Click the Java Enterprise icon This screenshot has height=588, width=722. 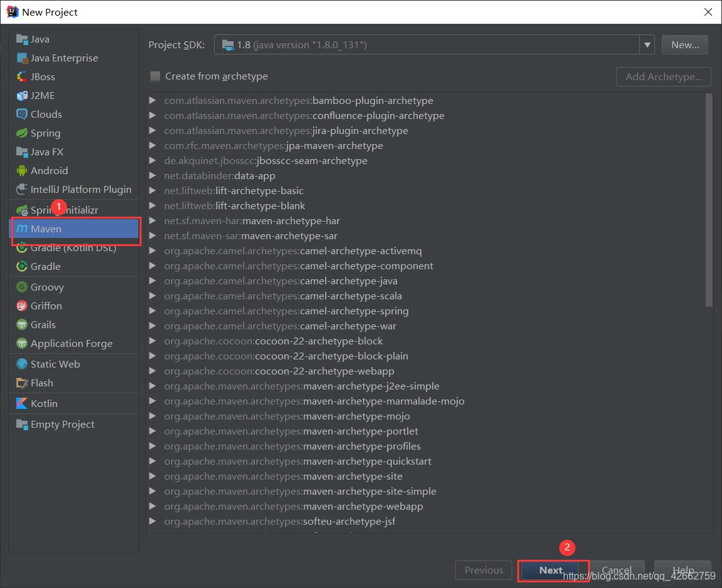click(22, 58)
